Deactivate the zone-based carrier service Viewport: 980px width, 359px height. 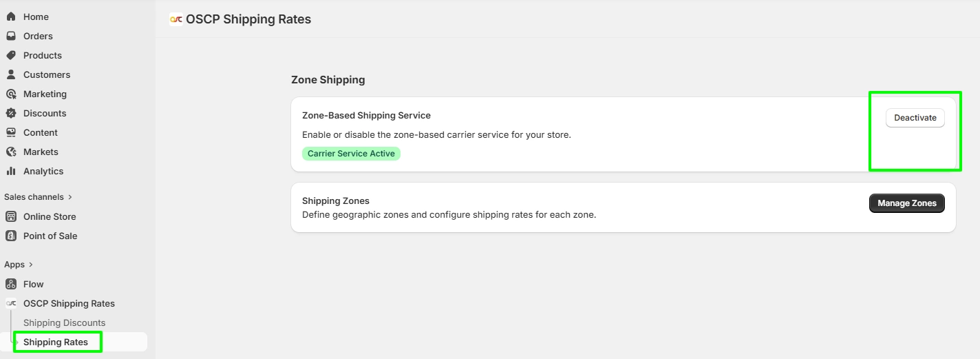(x=915, y=118)
